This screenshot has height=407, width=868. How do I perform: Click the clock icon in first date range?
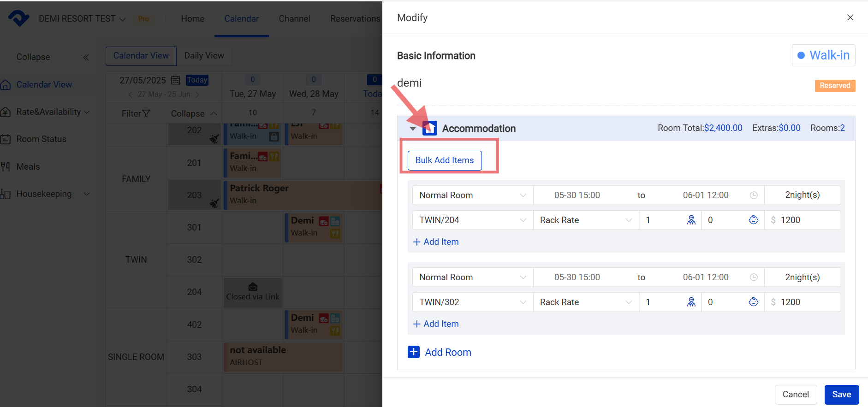tap(754, 195)
